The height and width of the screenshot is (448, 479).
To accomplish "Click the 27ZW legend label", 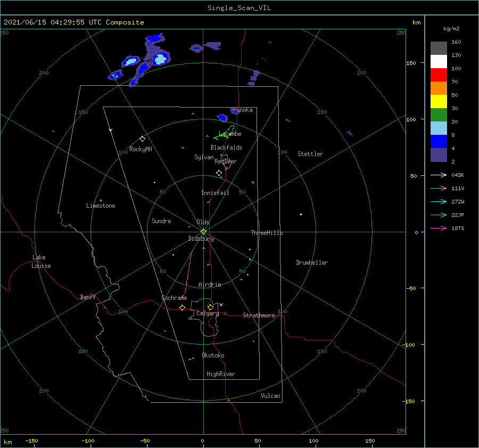I will (x=458, y=201).
